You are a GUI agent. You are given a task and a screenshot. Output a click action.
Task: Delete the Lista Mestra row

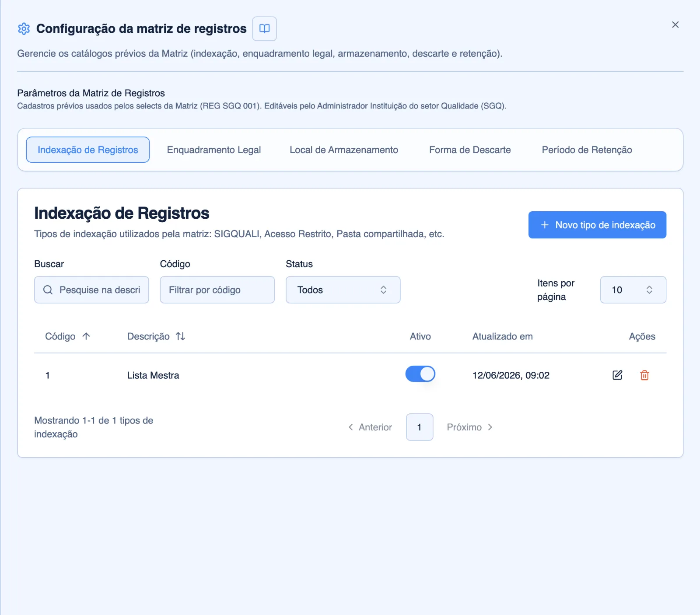point(644,375)
